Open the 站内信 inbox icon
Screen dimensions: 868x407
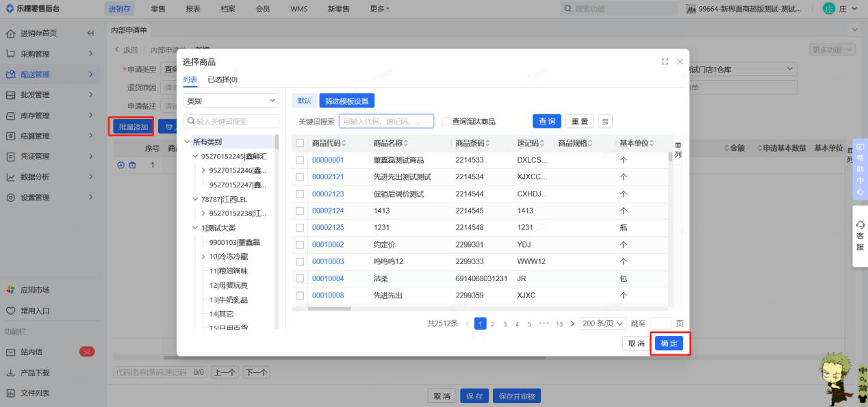pos(10,352)
